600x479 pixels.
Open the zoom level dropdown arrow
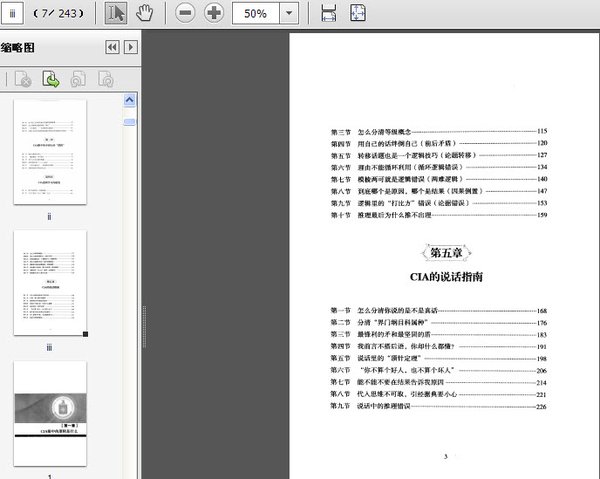coord(289,14)
